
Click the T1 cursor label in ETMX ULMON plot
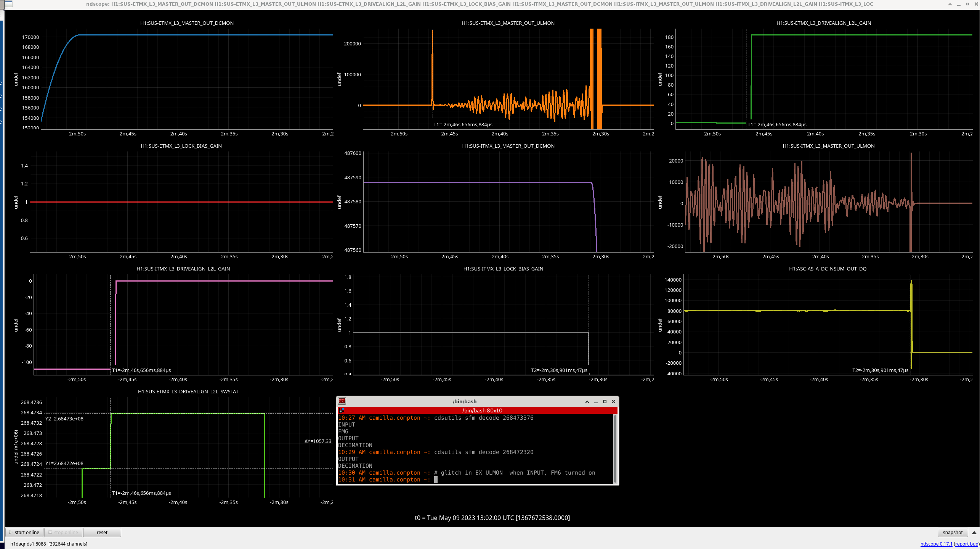point(463,124)
